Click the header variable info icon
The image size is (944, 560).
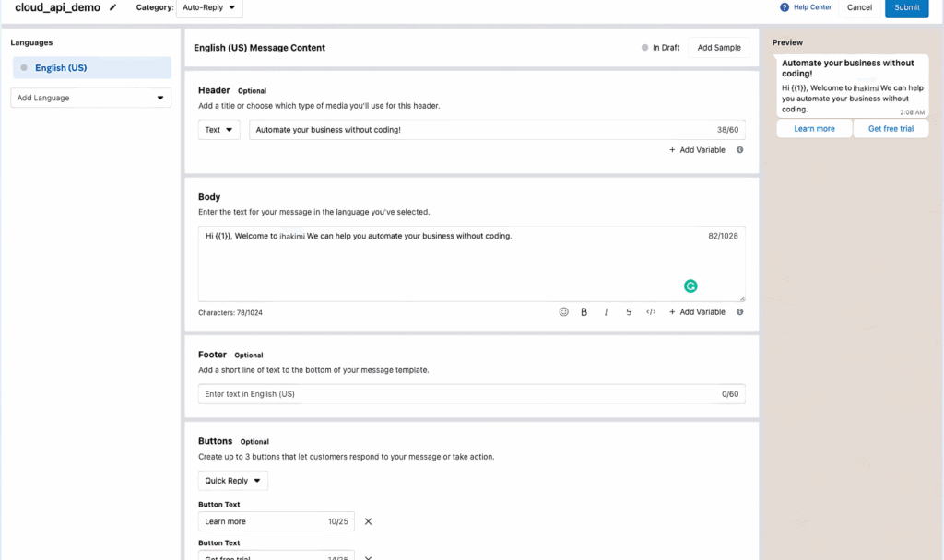[x=740, y=150]
